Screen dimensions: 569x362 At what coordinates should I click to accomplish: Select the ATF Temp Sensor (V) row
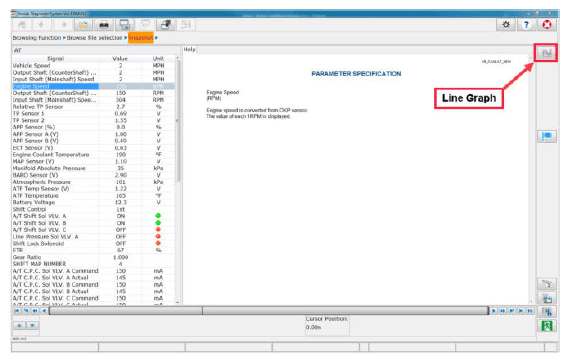click(94, 189)
